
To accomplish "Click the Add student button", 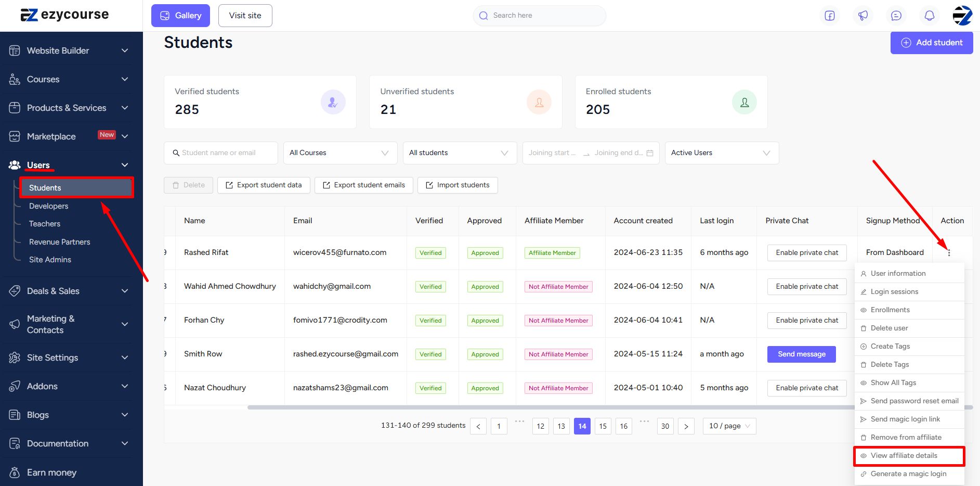I will click(932, 43).
